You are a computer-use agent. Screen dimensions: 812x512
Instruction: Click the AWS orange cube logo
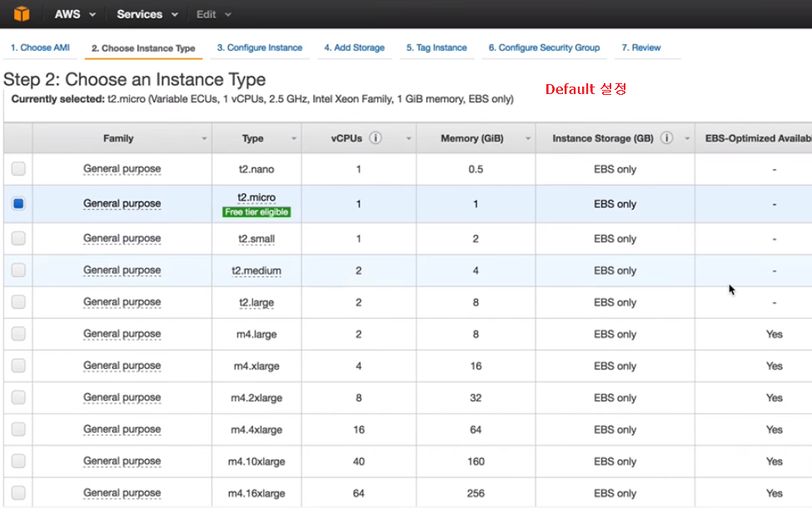tap(22, 13)
